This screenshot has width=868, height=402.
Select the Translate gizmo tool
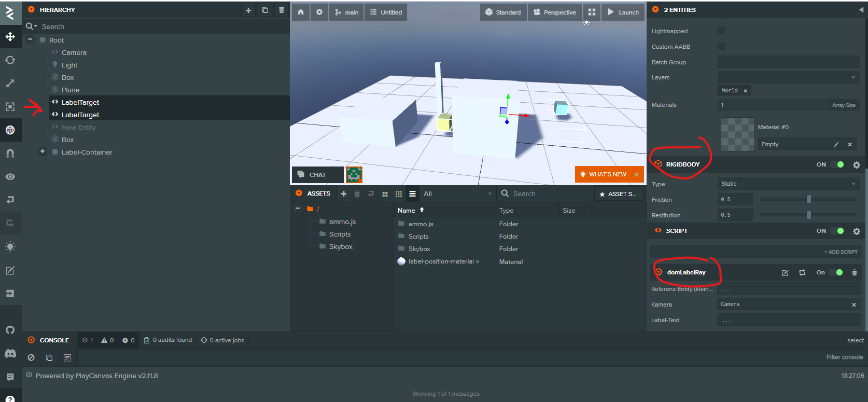[x=10, y=37]
